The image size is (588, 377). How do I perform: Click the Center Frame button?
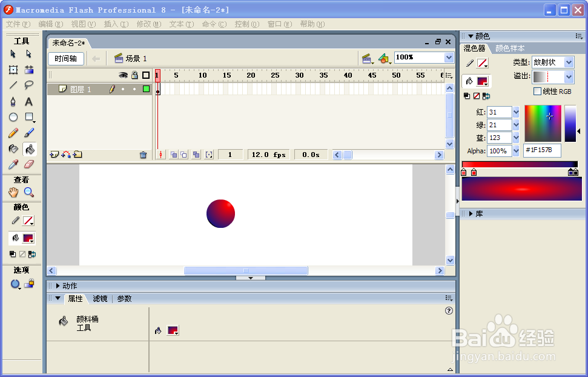pos(160,155)
